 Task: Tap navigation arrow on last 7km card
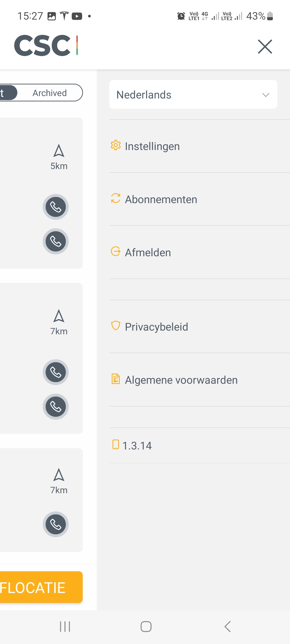click(59, 475)
